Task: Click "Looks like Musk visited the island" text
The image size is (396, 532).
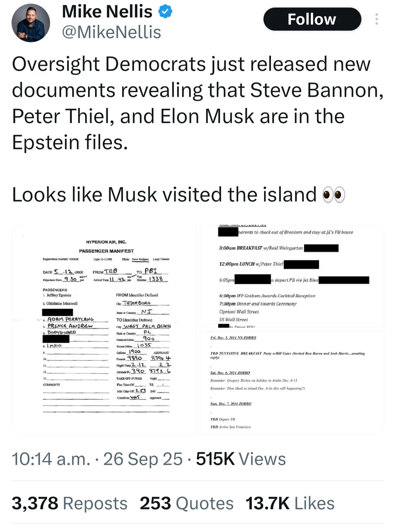Action: pyautogui.click(x=164, y=194)
